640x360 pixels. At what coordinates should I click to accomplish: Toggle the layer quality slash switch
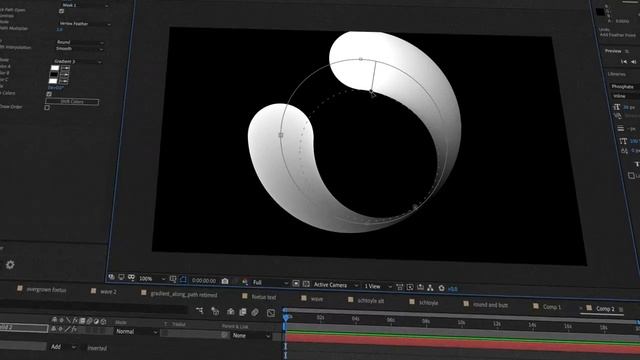(x=68, y=329)
